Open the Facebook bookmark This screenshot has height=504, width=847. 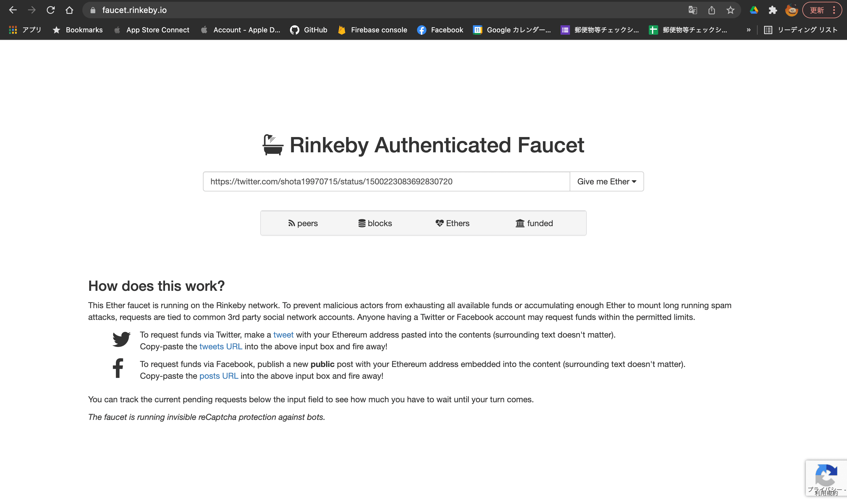click(440, 30)
